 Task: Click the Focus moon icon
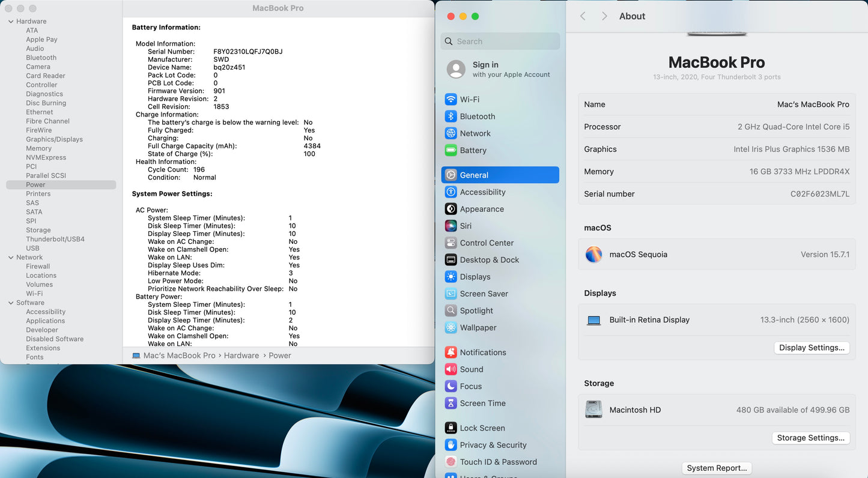(451, 387)
